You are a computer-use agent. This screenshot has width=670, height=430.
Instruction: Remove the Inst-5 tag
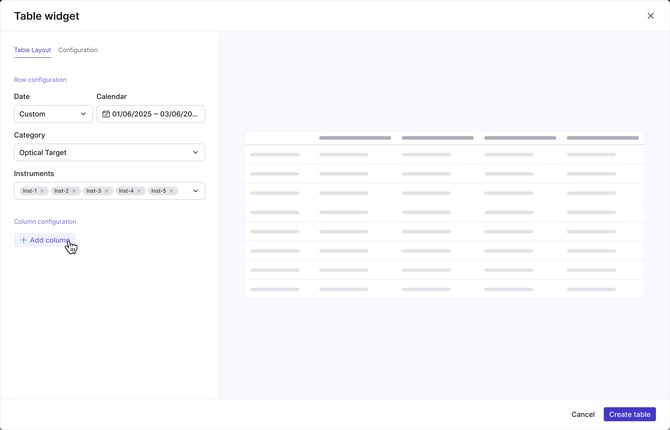(x=172, y=191)
